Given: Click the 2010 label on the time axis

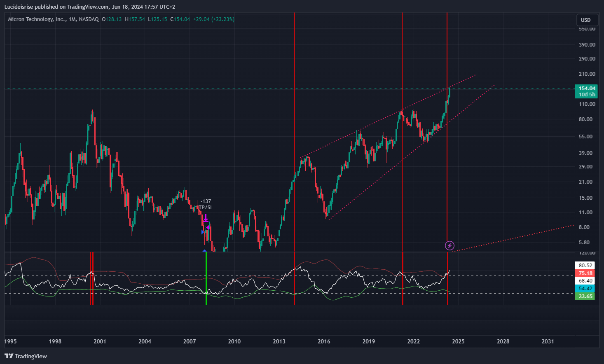Looking at the screenshot, I should point(234,341).
